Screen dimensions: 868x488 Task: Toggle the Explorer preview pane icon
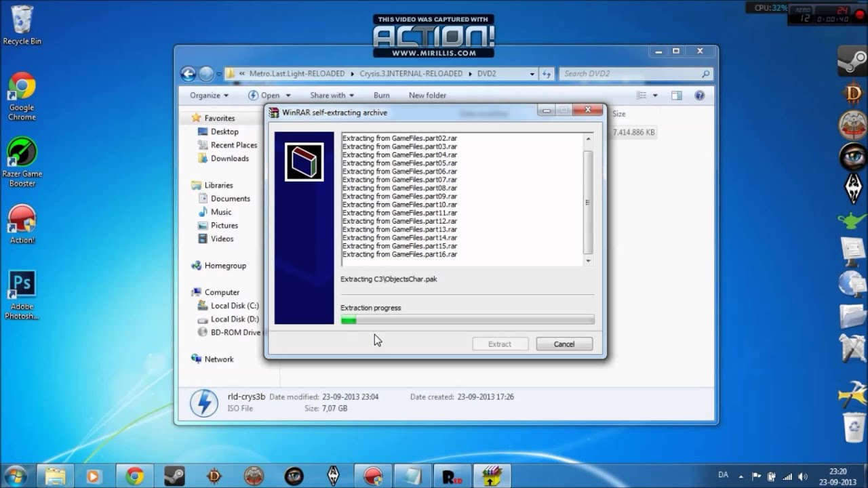click(676, 96)
